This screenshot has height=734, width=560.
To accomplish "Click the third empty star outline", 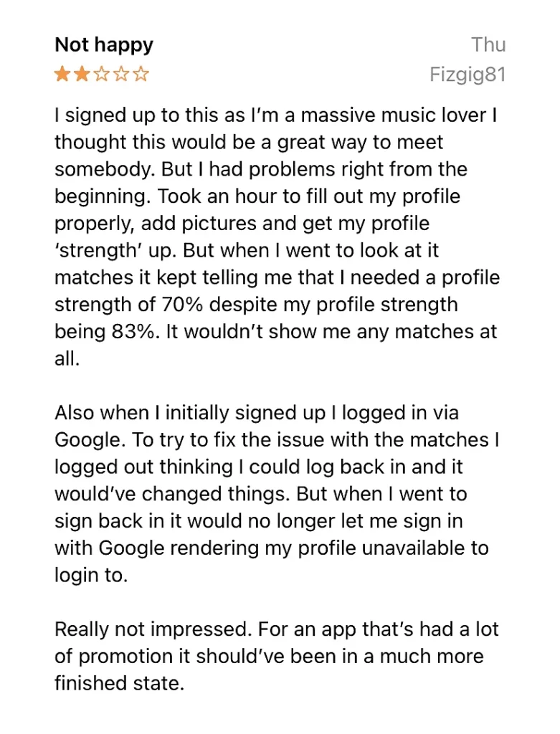I will pos(101,74).
